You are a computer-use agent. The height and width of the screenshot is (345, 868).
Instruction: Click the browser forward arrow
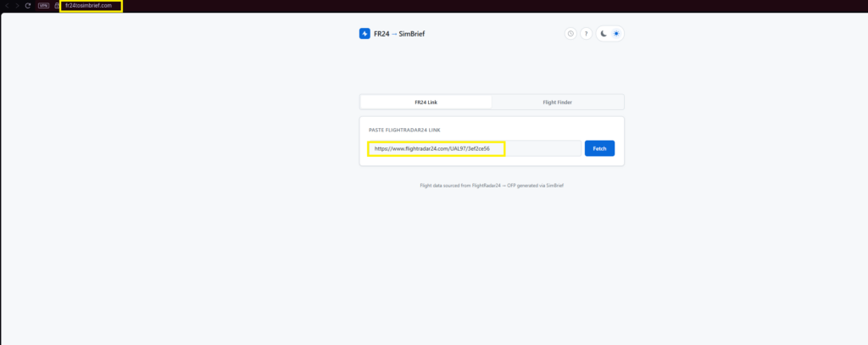[17, 6]
